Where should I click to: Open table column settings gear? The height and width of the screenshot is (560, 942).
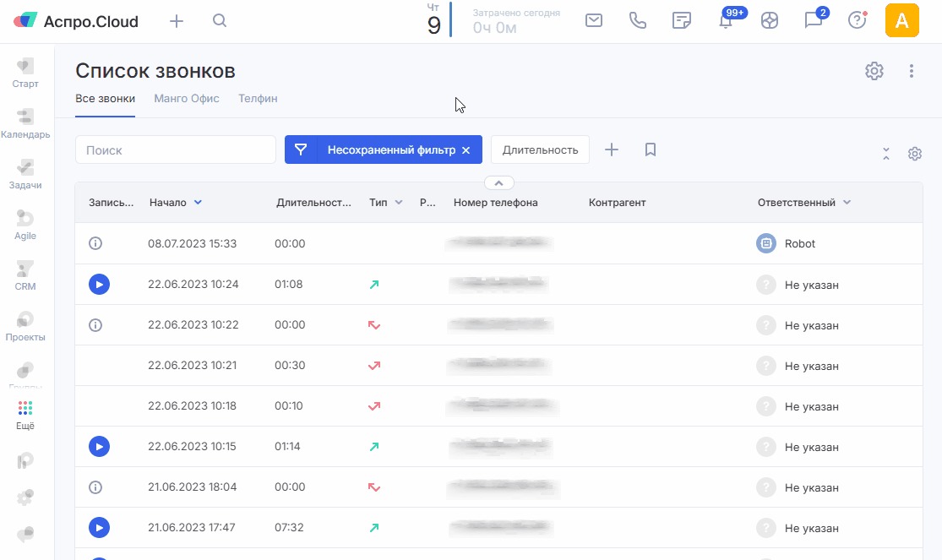(x=915, y=154)
